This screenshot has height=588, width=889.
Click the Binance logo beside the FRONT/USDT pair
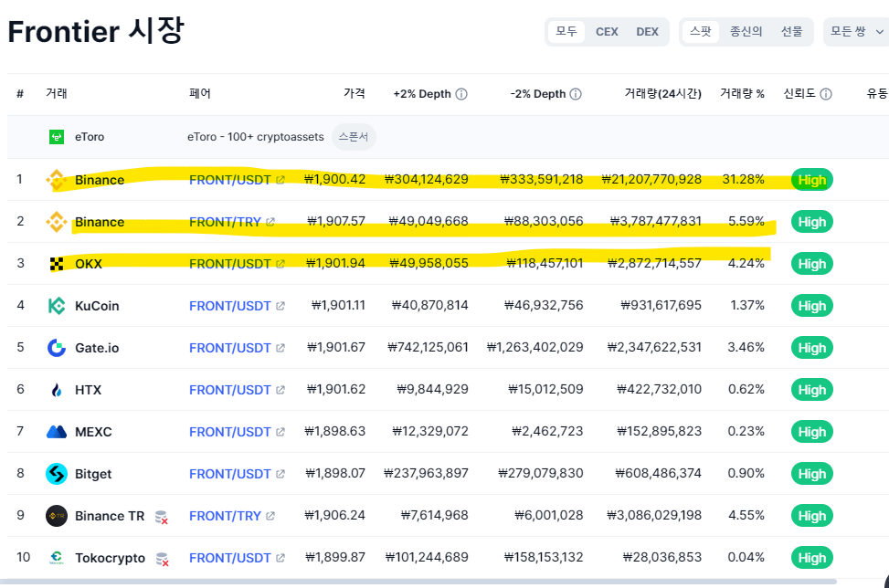point(57,180)
